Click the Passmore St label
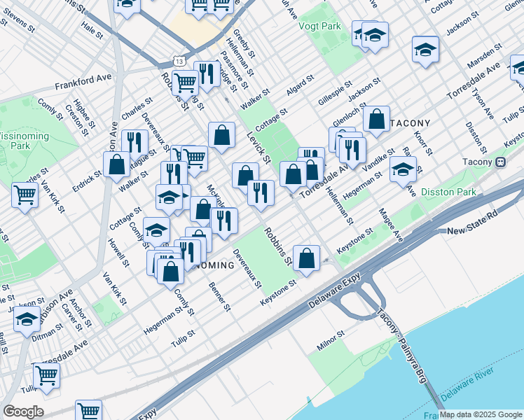This screenshot has width=524, height=420. (234, 70)
